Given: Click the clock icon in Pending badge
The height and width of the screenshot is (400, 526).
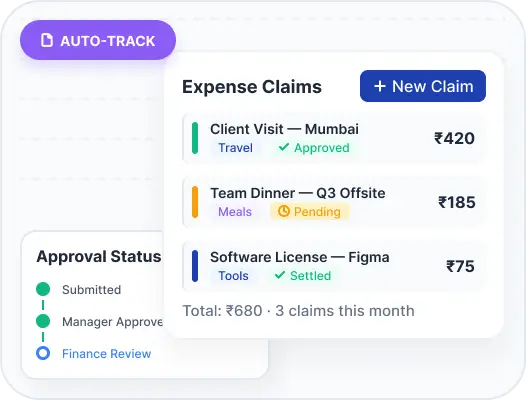Looking at the screenshot, I should 283,211.
